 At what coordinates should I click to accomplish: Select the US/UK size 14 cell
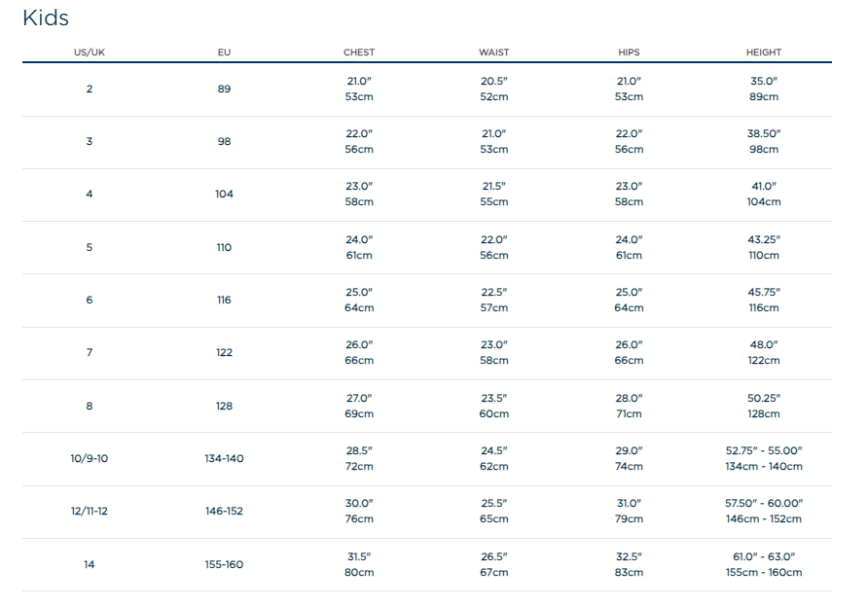[x=90, y=564]
